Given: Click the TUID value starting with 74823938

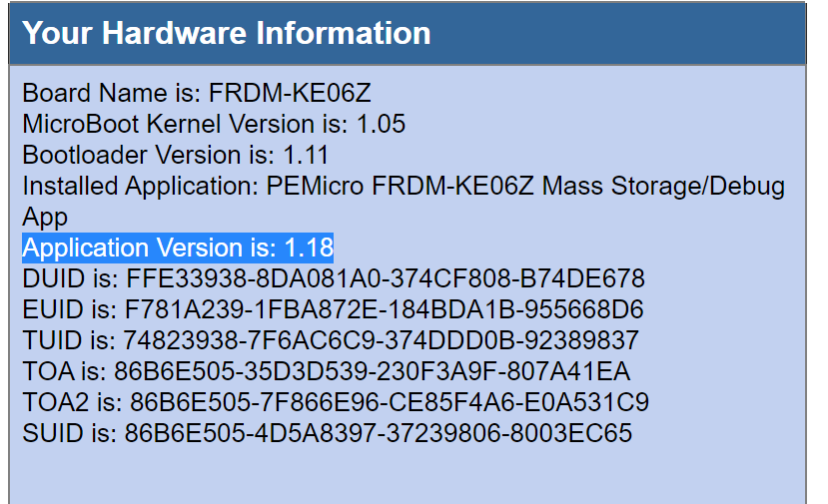Looking at the screenshot, I should [x=381, y=340].
